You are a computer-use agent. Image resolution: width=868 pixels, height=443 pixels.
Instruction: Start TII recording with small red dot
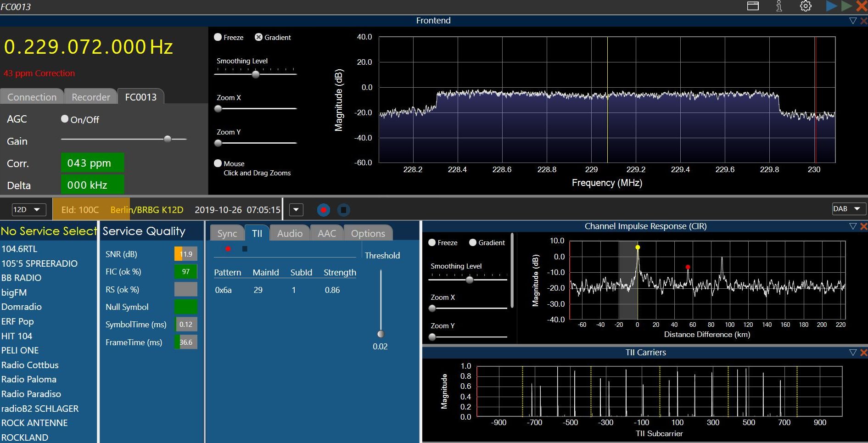click(228, 249)
